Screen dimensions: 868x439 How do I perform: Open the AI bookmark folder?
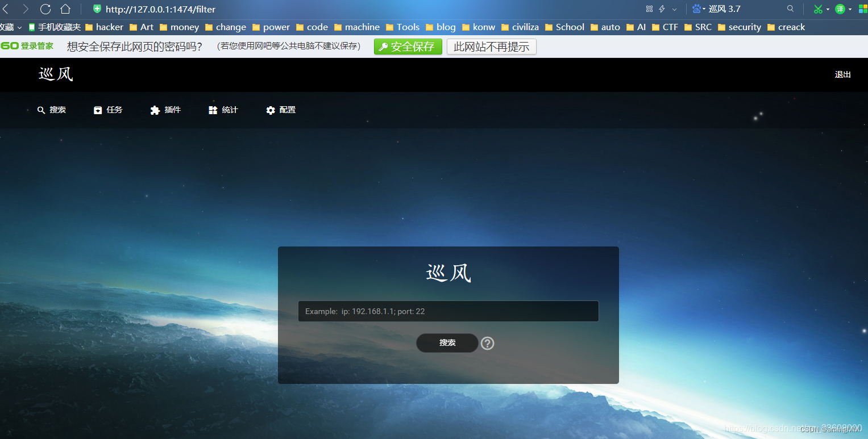(x=636, y=27)
